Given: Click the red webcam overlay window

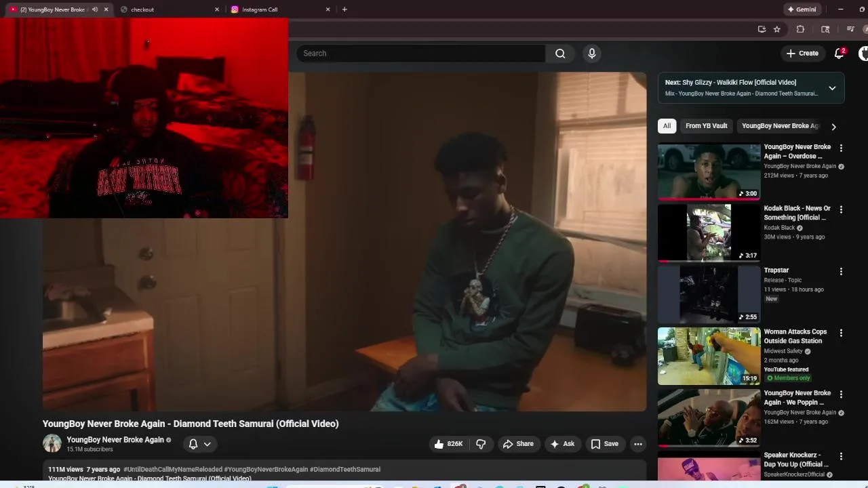Looking at the screenshot, I should tap(144, 118).
